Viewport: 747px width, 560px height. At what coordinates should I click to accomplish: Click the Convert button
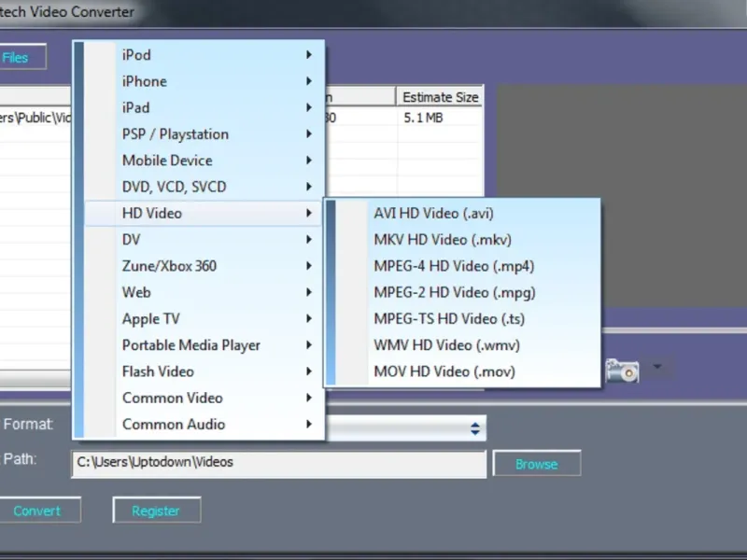coord(39,511)
